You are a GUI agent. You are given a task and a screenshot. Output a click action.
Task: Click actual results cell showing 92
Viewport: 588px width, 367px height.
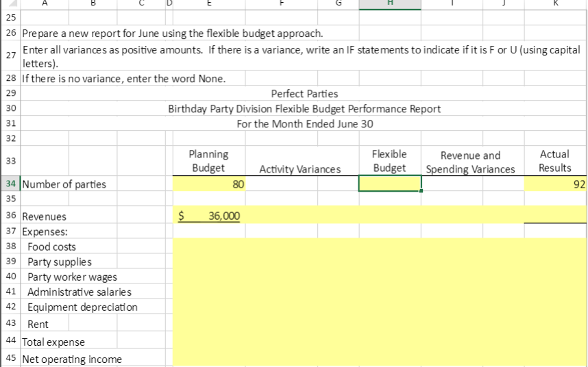556,184
